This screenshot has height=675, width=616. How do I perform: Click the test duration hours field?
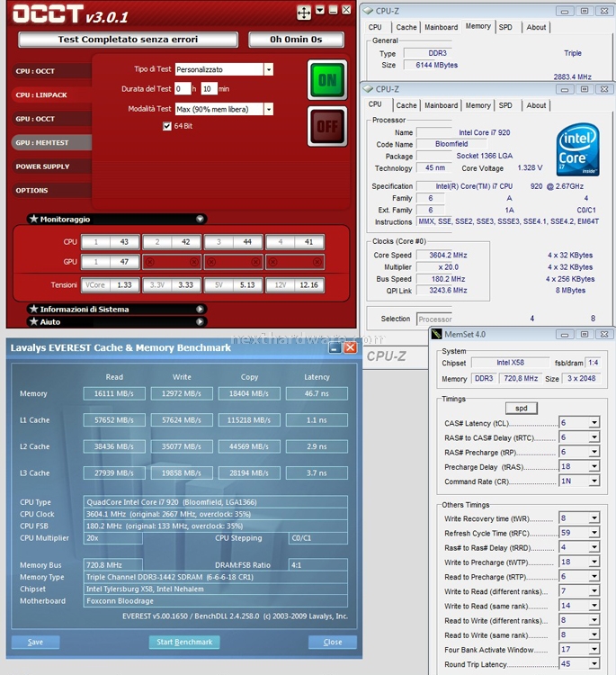pyautogui.click(x=183, y=89)
